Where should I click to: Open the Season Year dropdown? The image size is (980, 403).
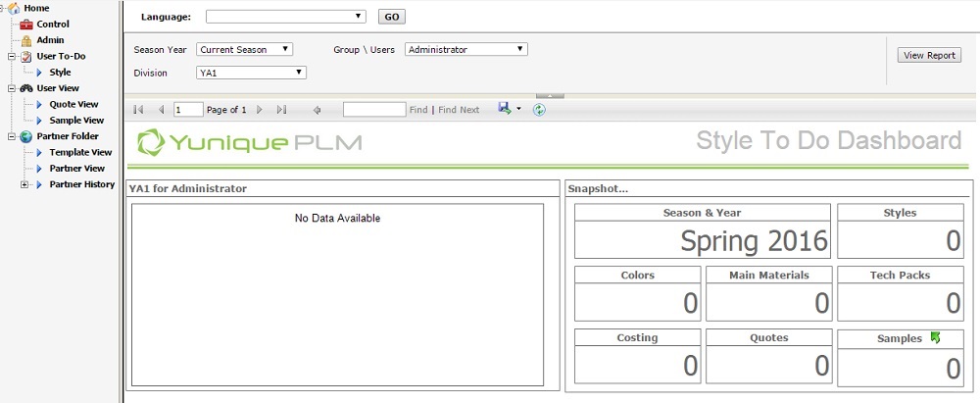click(x=244, y=49)
